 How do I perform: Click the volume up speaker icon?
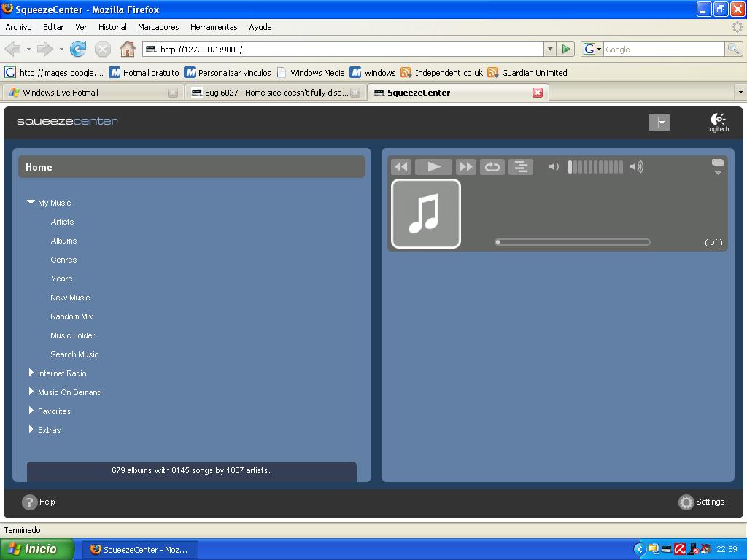coord(637,167)
